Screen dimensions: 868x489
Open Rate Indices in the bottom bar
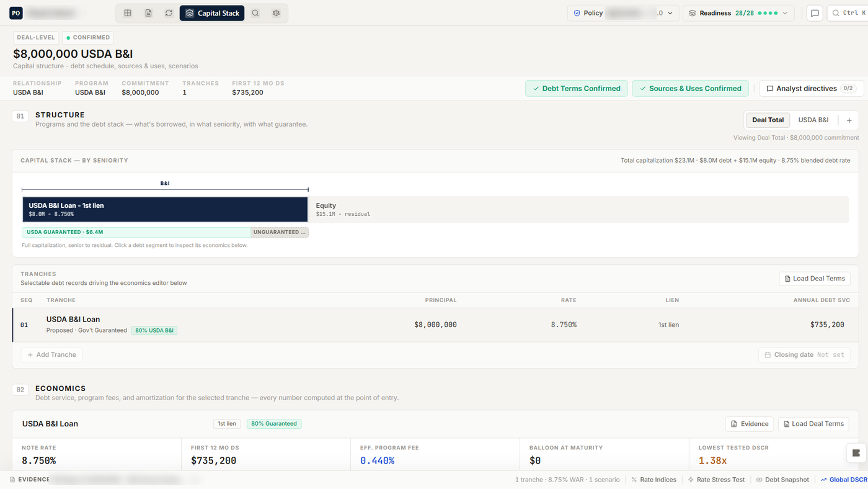tap(654, 480)
